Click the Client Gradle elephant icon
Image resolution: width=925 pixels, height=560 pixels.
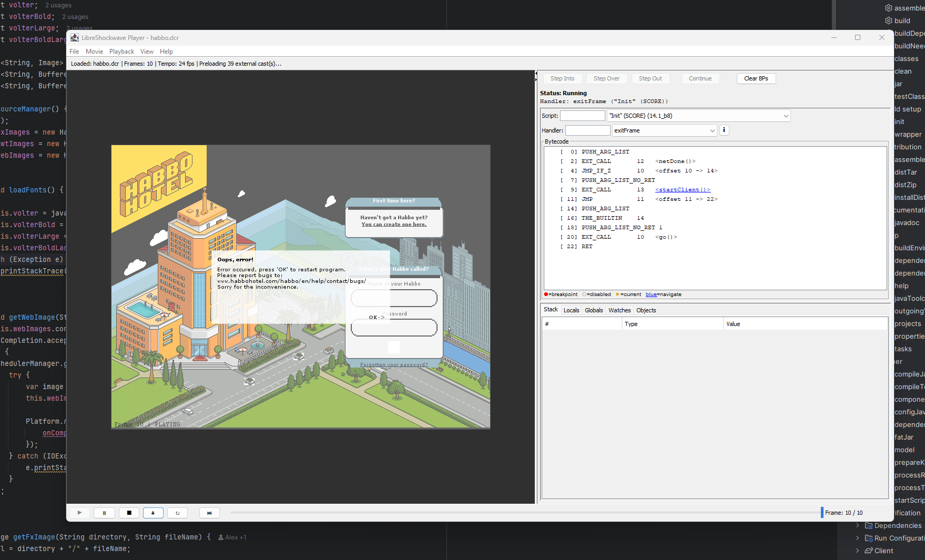point(869,551)
